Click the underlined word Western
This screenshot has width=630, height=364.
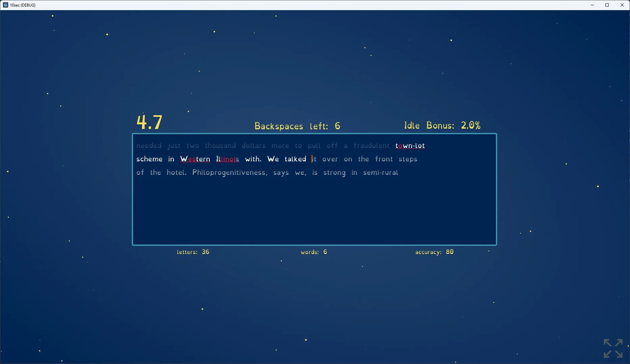point(195,159)
